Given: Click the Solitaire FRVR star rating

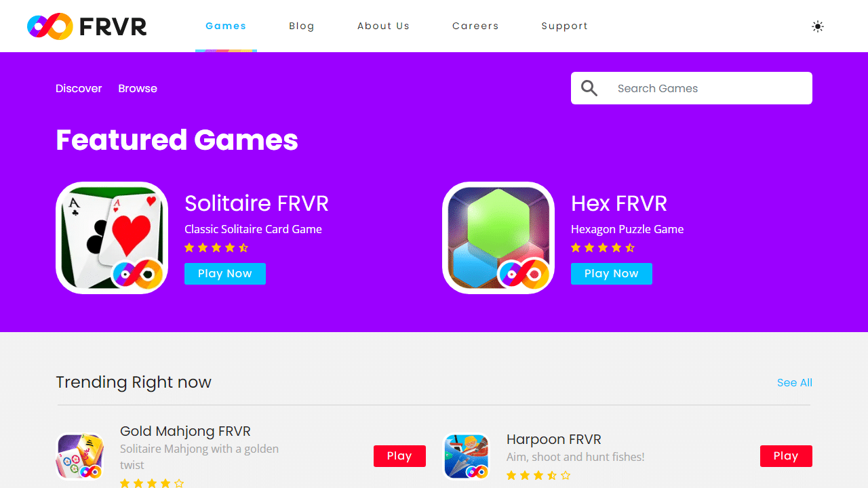Looking at the screenshot, I should pos(216,248).
